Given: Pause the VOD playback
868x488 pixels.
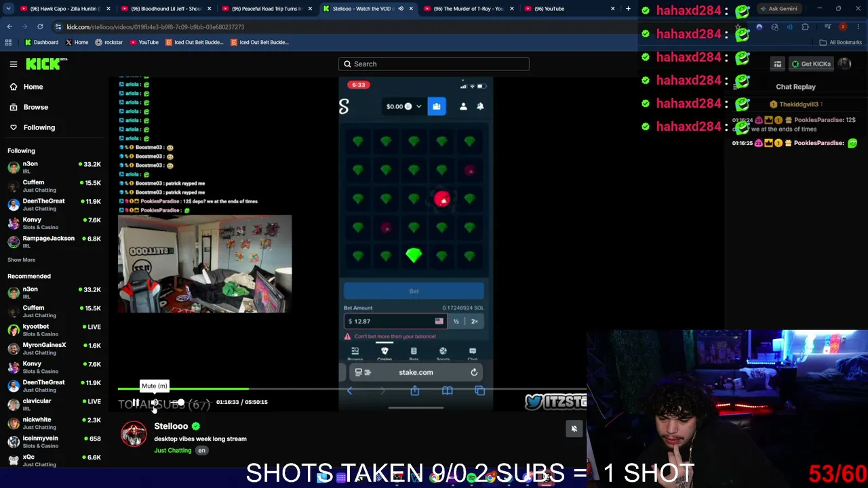Looking at the screenshot, I should click(x=136, y=403).
